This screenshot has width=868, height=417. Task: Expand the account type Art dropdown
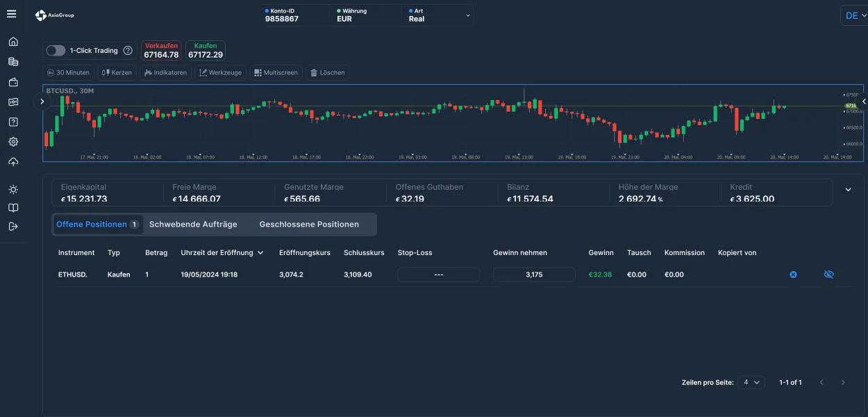coord(467,15)
